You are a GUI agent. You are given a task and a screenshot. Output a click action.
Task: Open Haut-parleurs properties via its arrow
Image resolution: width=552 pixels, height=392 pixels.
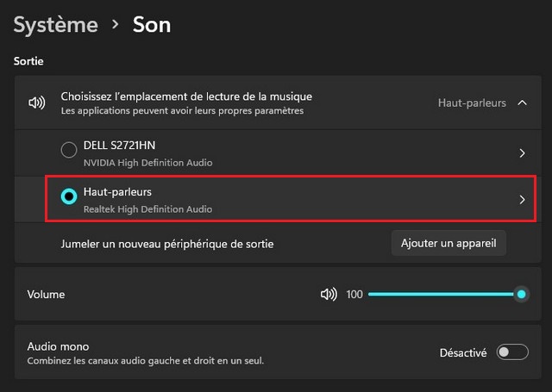tap(522, 199)
